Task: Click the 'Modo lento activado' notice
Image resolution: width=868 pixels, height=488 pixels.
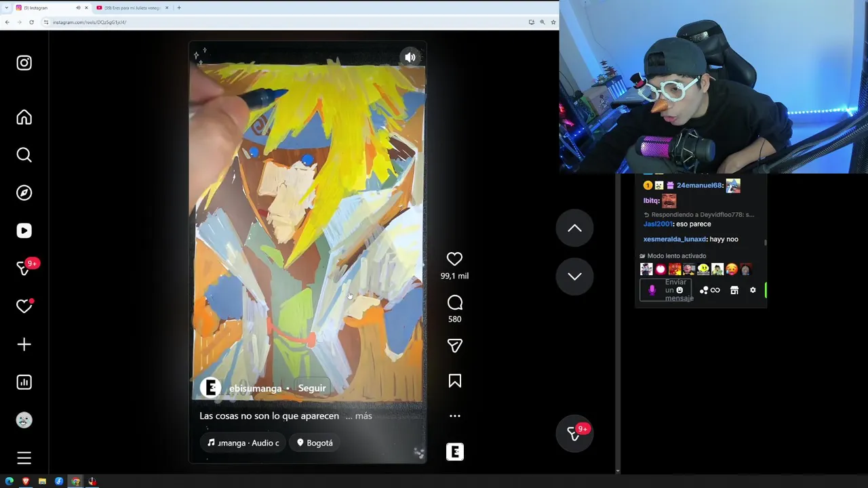Action: [x=673, y=256]
